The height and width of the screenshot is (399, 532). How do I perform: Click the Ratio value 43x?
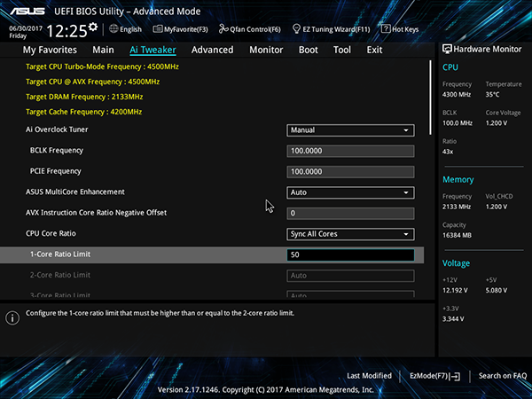(448, 152)
